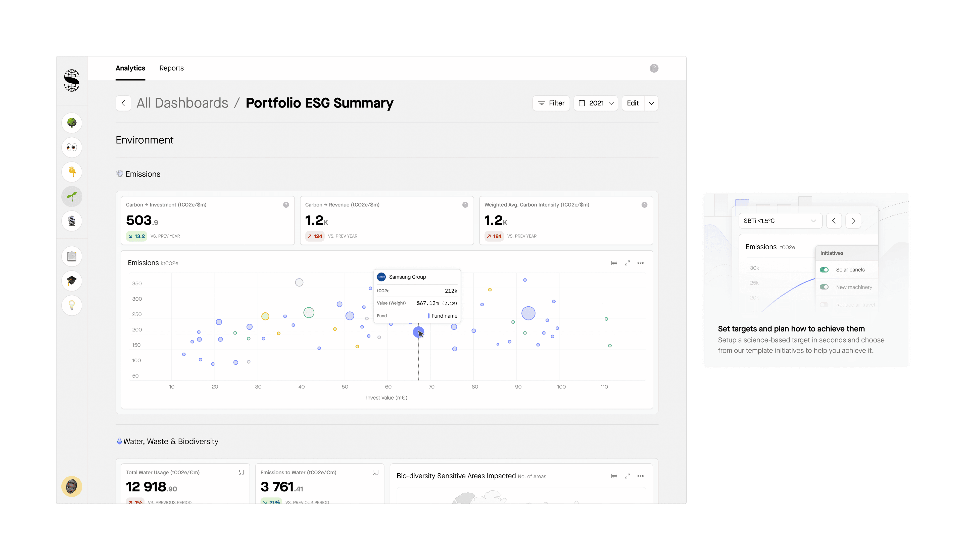
Task: Open the tree sidebar icon
Action: tap(72, 123)
